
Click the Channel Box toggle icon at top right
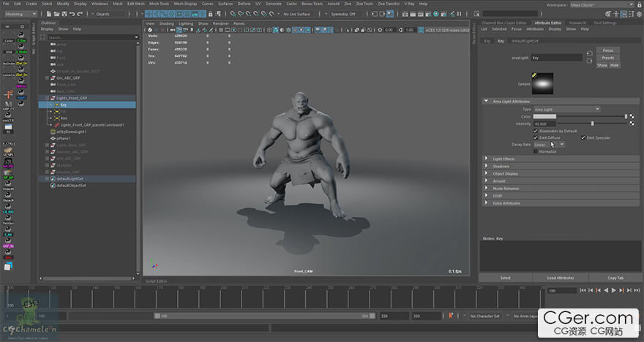(639, 14)
